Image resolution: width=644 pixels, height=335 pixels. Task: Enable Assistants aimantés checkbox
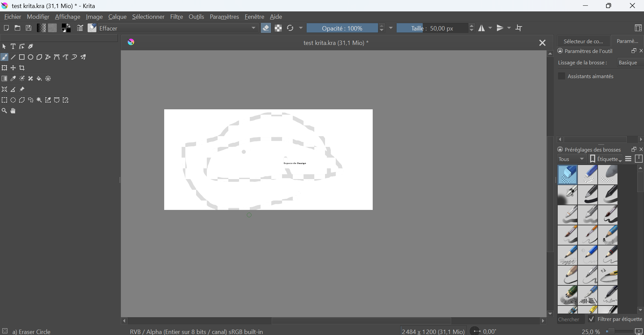point(562,76)
